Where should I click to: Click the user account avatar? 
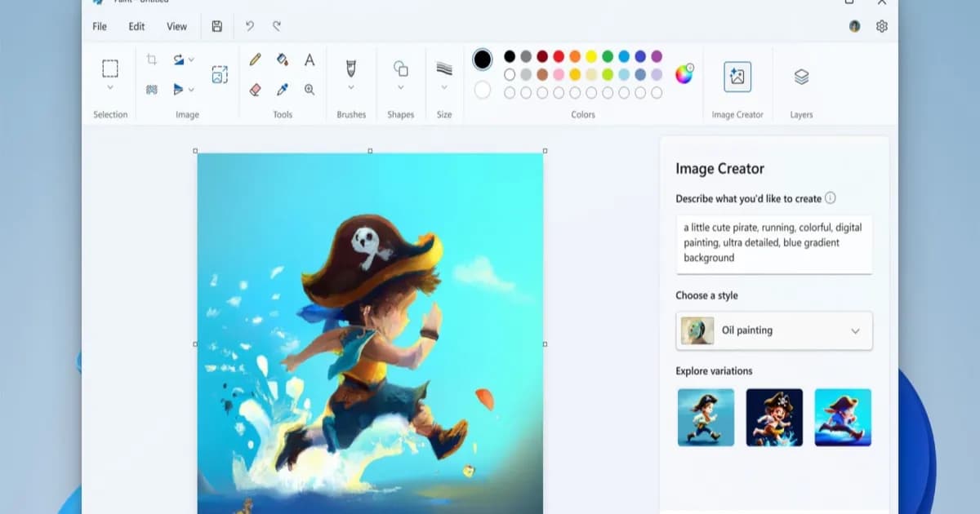pyautogui.click(x=854, y=26)
